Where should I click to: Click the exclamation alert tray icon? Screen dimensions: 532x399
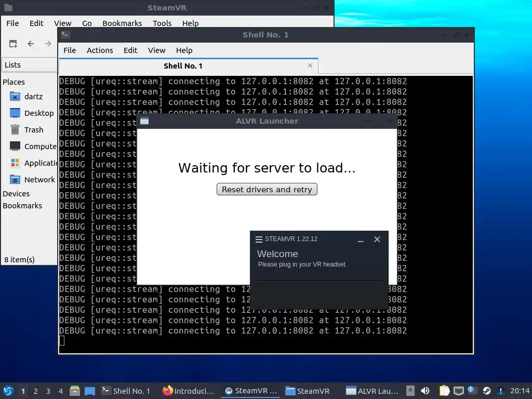pos(500,391)
